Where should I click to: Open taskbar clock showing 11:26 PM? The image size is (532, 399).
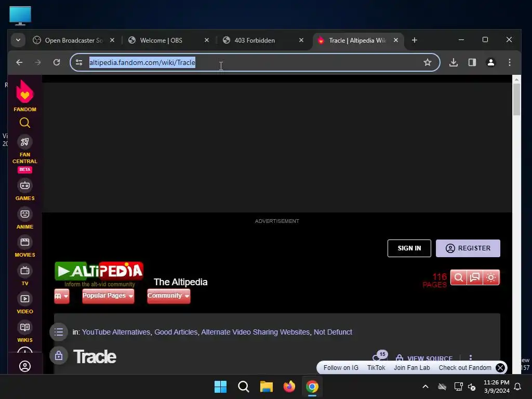(x=496, y=387)
